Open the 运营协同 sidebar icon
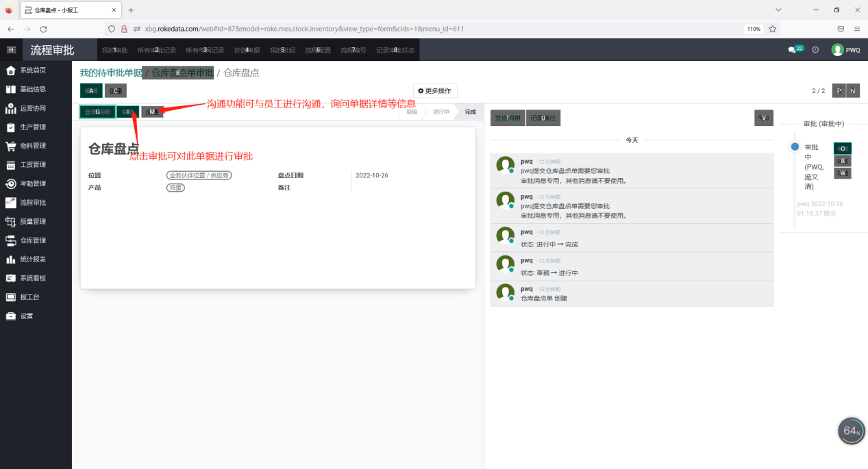 point(11,108)
